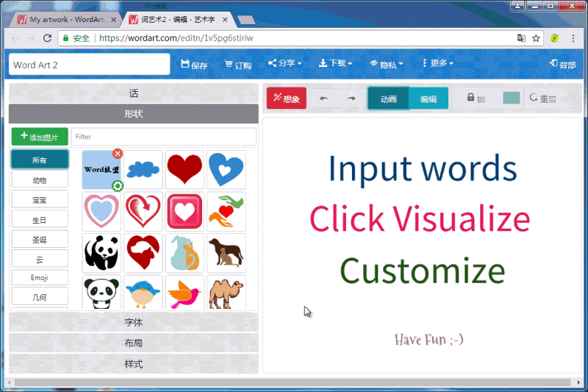
Task: Click the undo arrow in the editor toolbar
Action: 323,99
